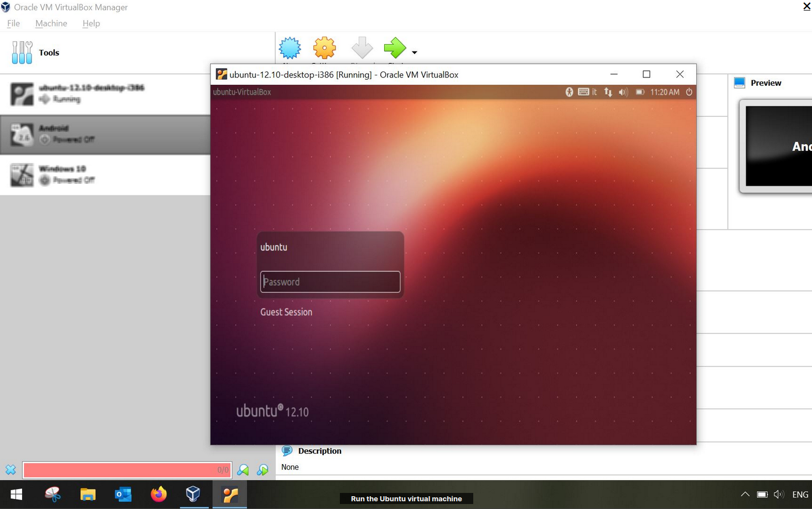The width and height of the screenshot is (812, 509).
Task: Open the VM Settings gear icon
Action: (x=324, y=49)
